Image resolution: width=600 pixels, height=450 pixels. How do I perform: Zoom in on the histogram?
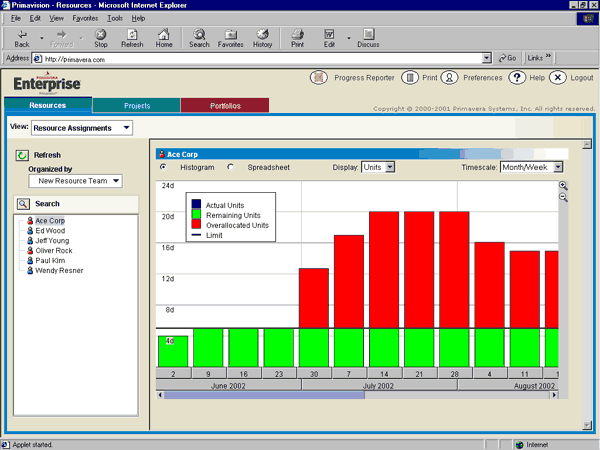coord(563,186)
